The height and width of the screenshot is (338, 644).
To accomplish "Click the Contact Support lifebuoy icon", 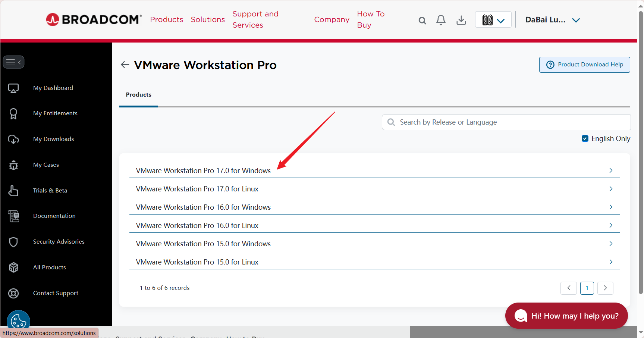I will [x=13, y=293].
